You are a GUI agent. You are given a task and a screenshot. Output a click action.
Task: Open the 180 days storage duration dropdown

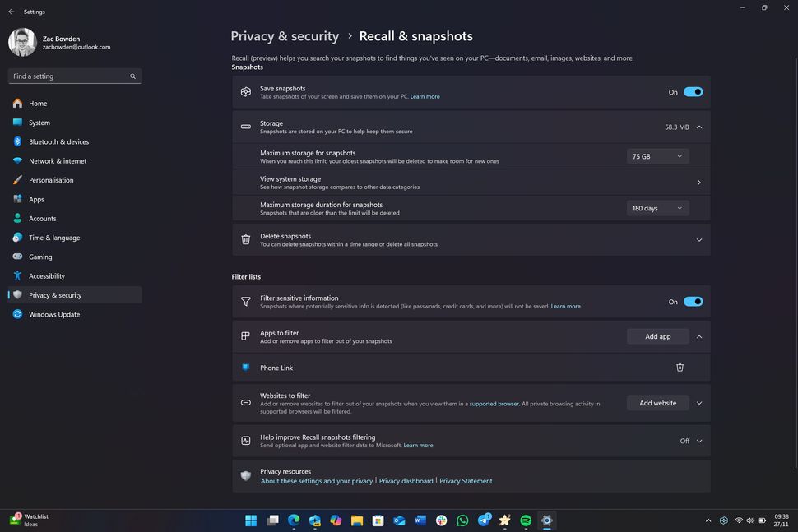click(x=656, y=207)
